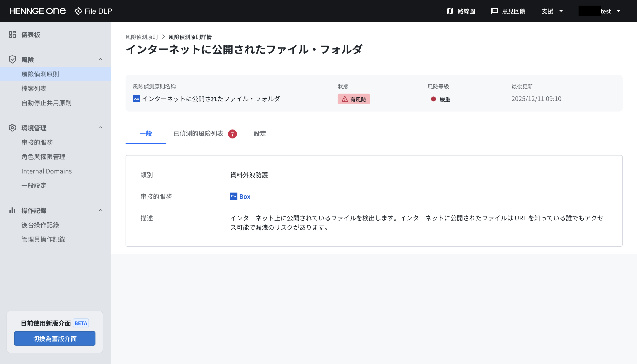Click the HENNGE One logo
Viewport: 637px width, 364px height.
click(38, 11)
